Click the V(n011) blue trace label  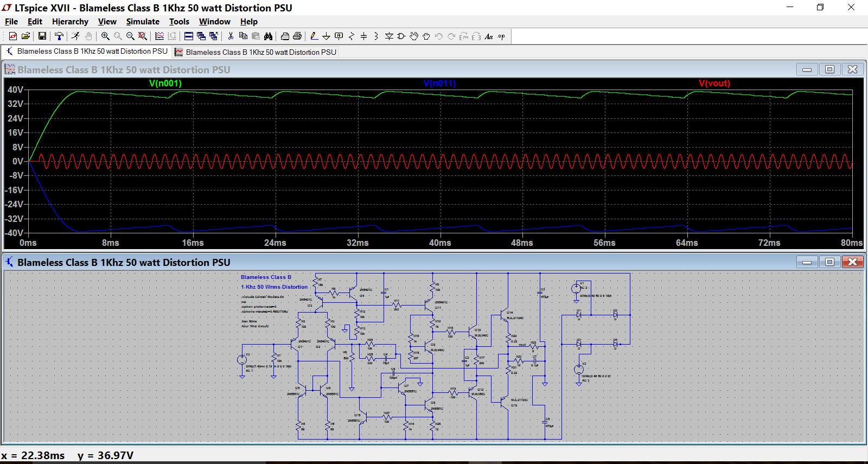pos(440,83)
